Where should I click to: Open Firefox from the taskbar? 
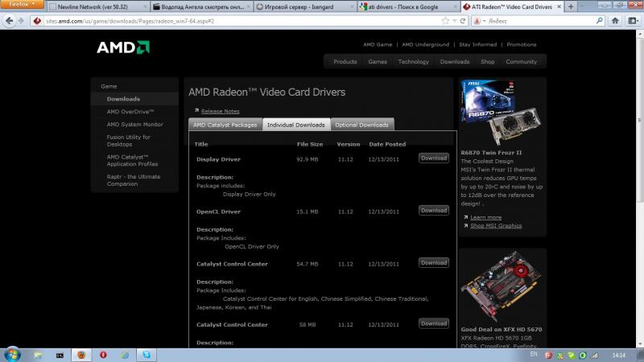point(81,355)
